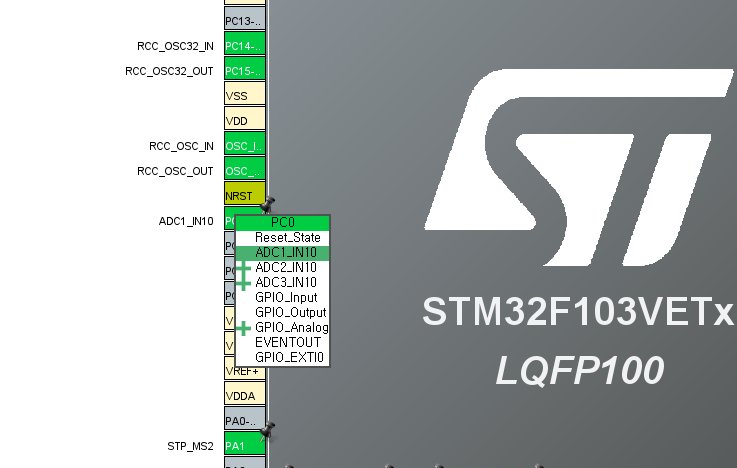This screenshot has width=737, height=468.
Task: Assign GPIO_EXTI0 to pin PC0
Action: (x=289, y=357)
